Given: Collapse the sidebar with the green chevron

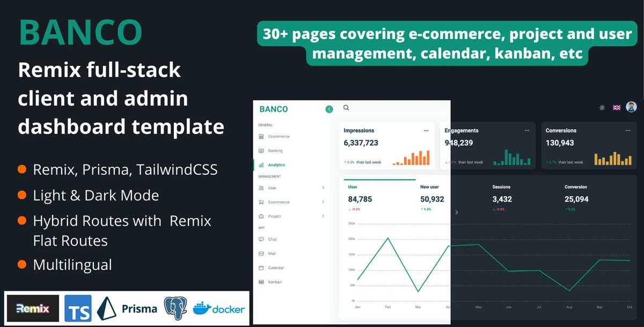Looking at the screenshot, I should (x=328, y=109).
